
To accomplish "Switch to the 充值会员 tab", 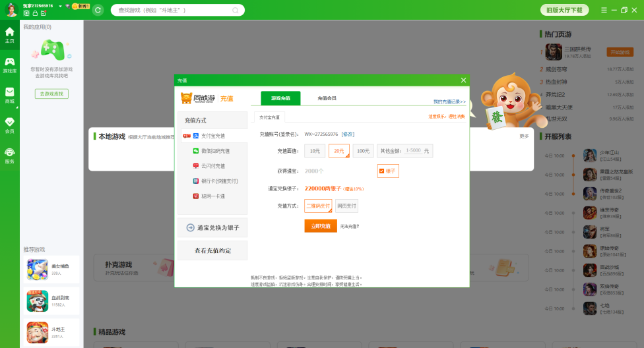I will (x=327, y=98).
